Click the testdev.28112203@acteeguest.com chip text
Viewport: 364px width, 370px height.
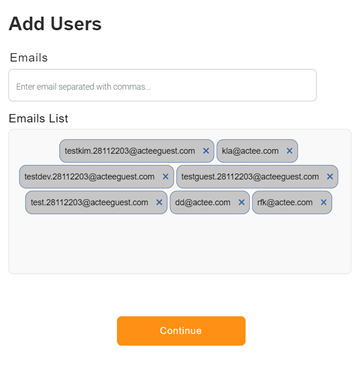89,177
